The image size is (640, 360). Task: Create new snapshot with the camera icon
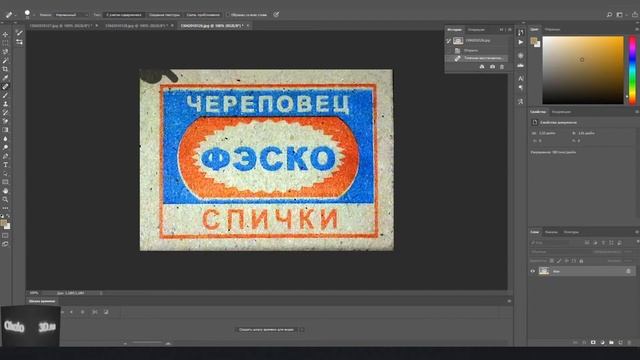pyautogui.click(x=492, y=67)
